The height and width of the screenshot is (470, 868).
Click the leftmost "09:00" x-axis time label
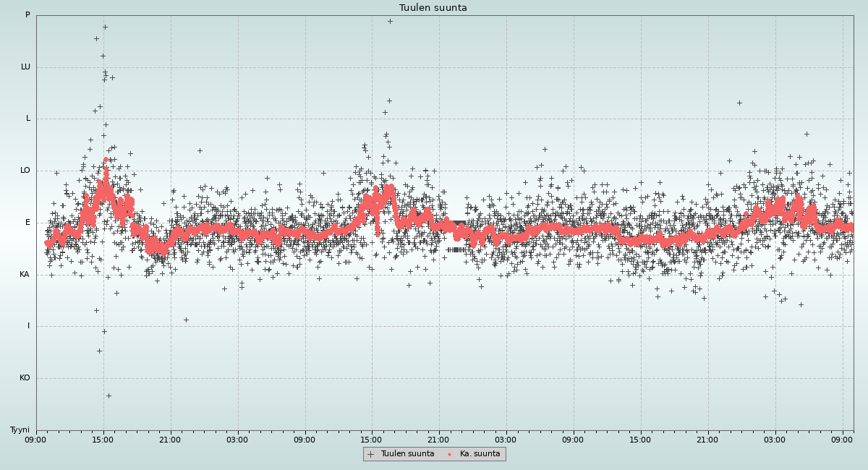coord(36,440)
